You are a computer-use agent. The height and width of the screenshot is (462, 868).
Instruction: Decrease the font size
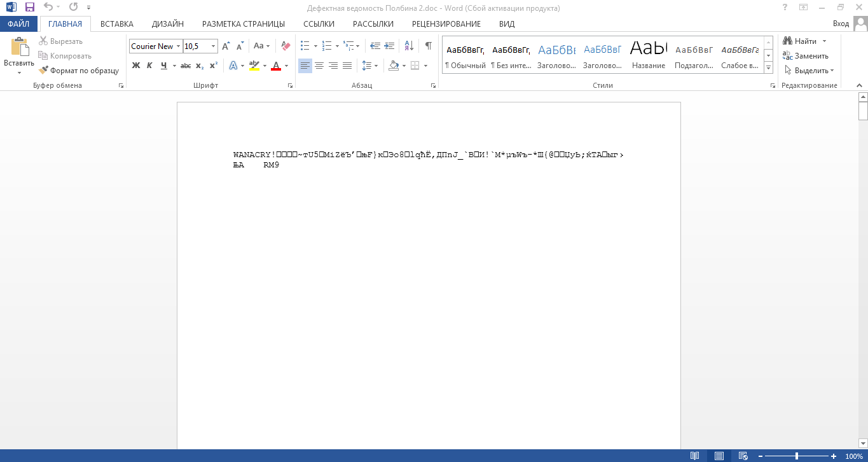pyautogui.click(x=240, y=46)
